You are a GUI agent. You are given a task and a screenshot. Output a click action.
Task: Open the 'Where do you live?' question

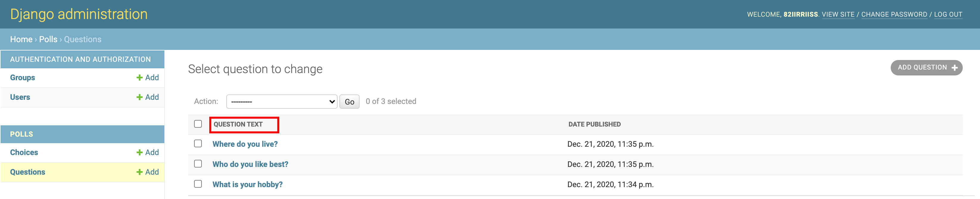[x=245, y=144]
